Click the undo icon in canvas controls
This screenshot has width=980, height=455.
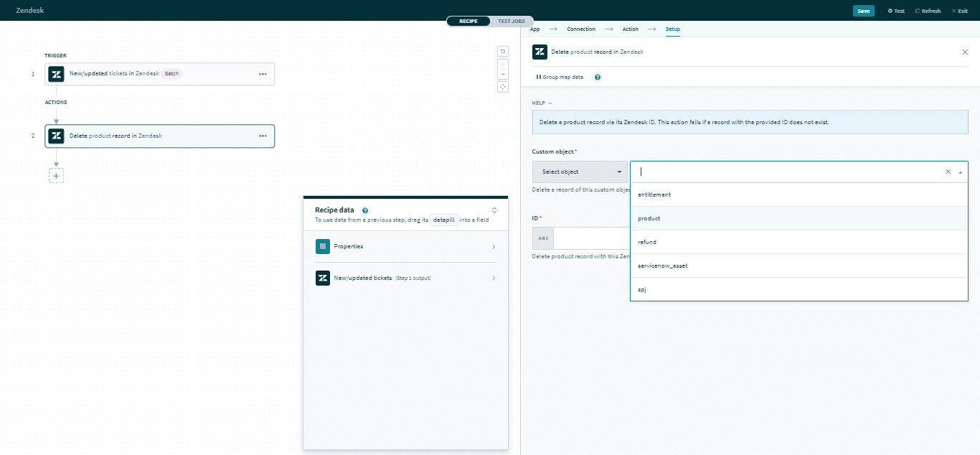click(503, 51)
